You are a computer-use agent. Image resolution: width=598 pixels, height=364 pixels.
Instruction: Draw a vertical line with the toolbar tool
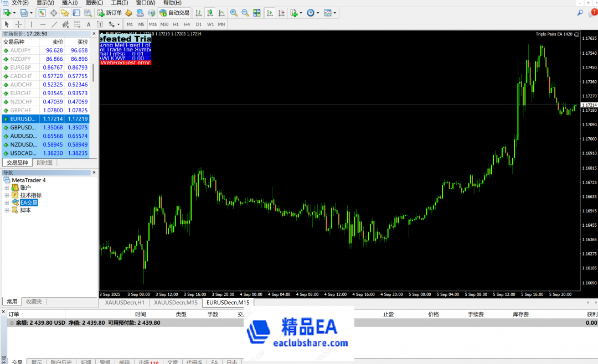31,24
